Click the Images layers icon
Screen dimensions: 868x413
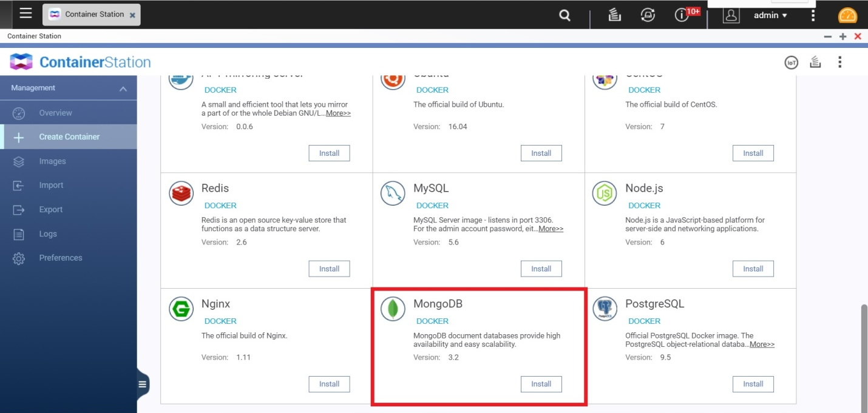19,162
